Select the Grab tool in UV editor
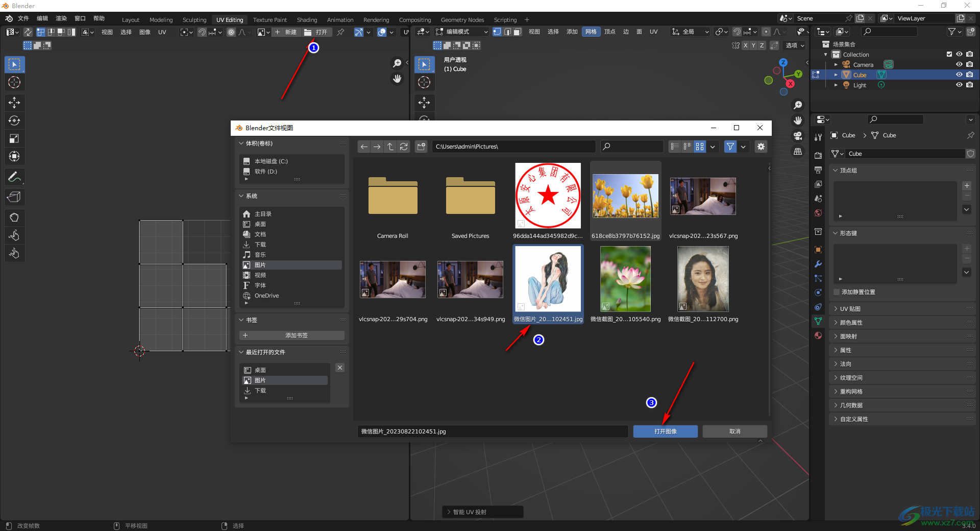The height and width of the screenshot is (531, 980). point(14,218)
